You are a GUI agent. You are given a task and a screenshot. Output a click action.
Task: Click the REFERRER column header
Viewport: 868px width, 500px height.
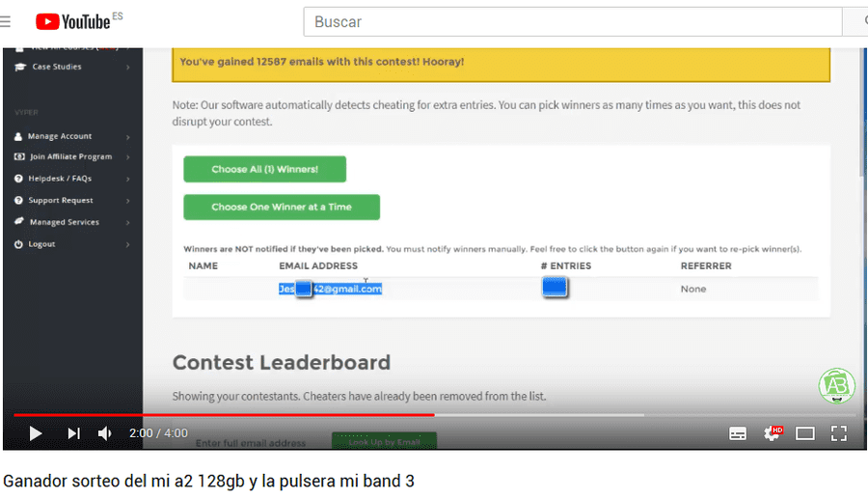point(706,265)
